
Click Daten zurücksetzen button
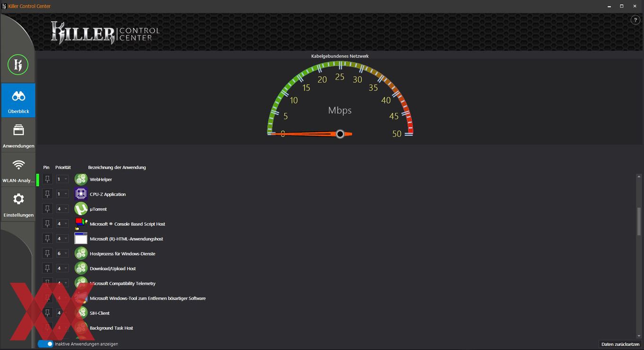click(x=620, y=344)
